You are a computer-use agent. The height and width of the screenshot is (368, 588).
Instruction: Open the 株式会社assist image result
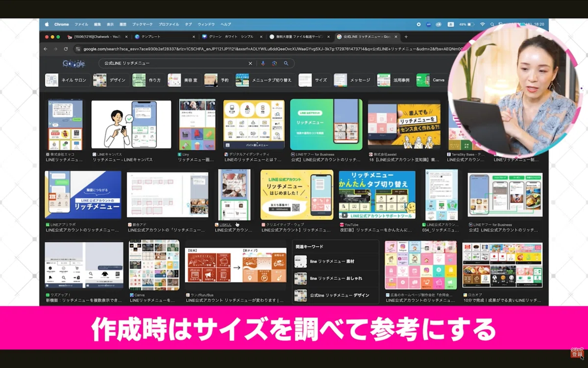[x=404, y=125]
